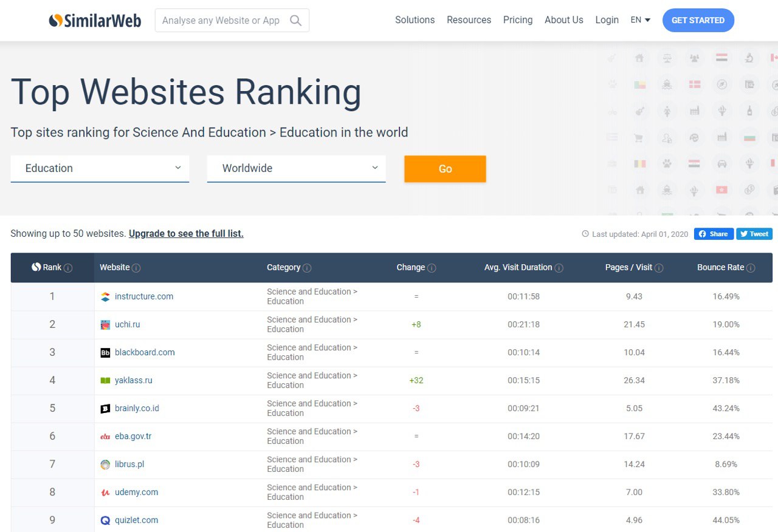The height and width of the screenshot is (532, 778).
Task: Click the Bounce Rate info icon
Action: click(x=751, y=268)
